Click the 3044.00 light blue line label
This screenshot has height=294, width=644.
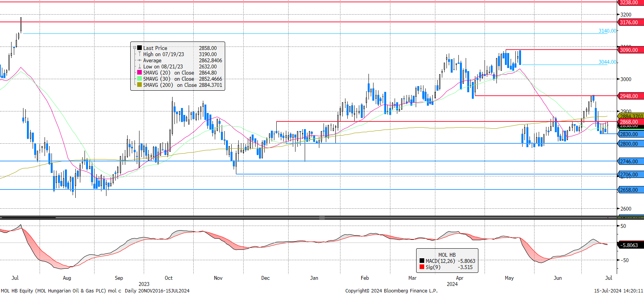tap(607, 62)
